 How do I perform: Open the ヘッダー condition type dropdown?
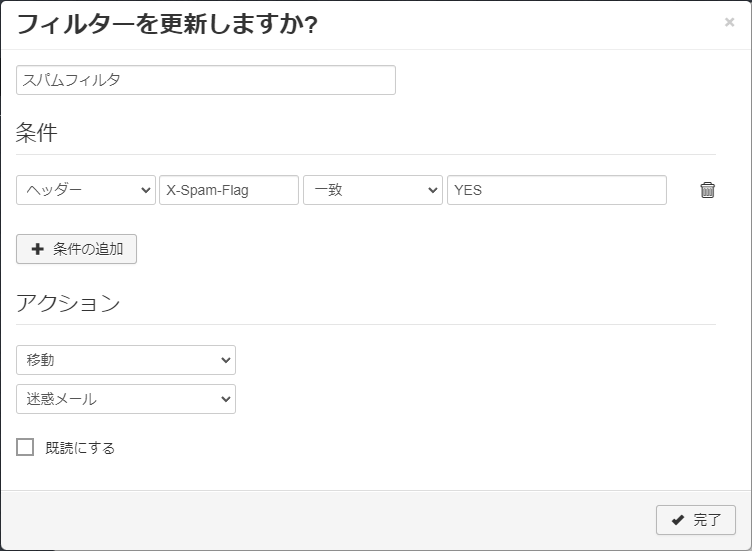(x=85, y=190)
